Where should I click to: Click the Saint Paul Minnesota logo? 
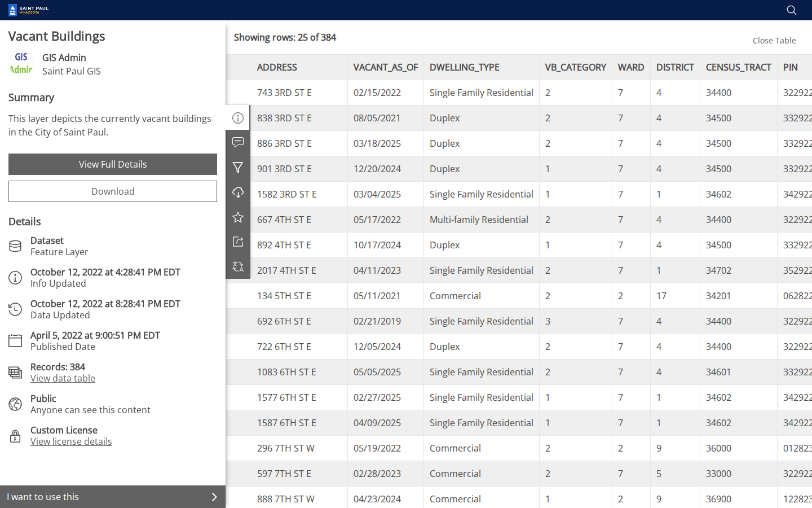pyautogui.click(x=29, y=10)
